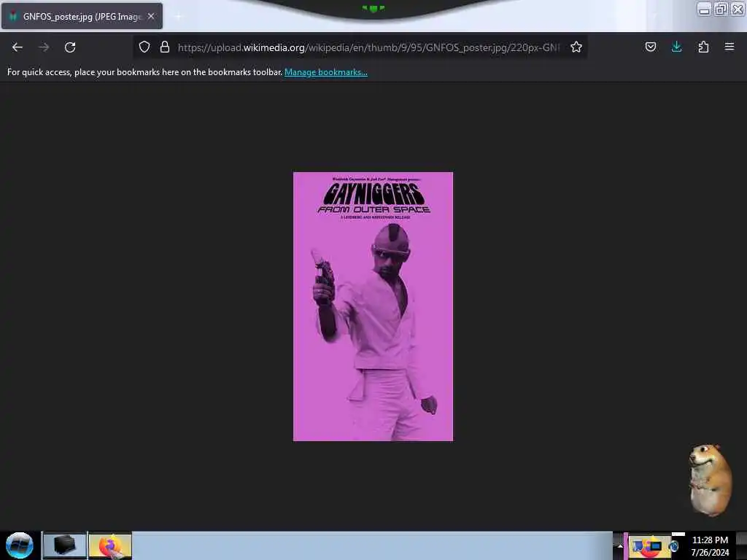Select the GNFOS_poster.jpg browser tab
The height and width of the screenshot is (560, 747).
(x=82, y=16)
